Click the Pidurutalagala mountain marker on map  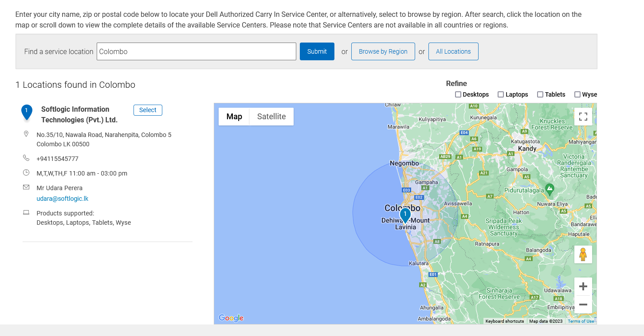point(550,189)
